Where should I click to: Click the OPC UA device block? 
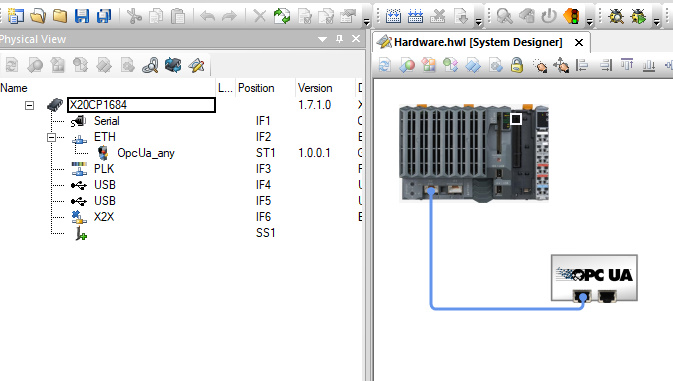point(594,278)
